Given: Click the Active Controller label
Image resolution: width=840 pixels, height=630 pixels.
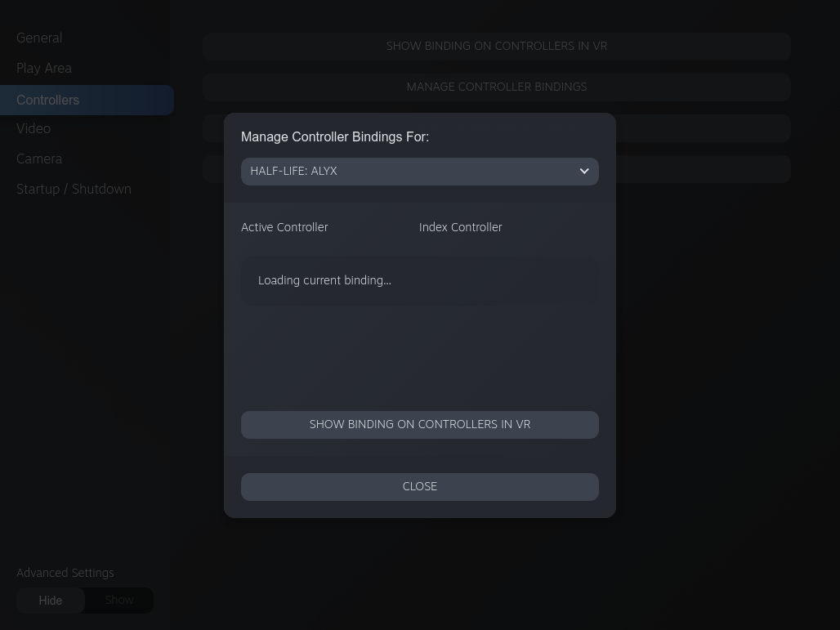Looking at the screenshot, I should (284, 227).
